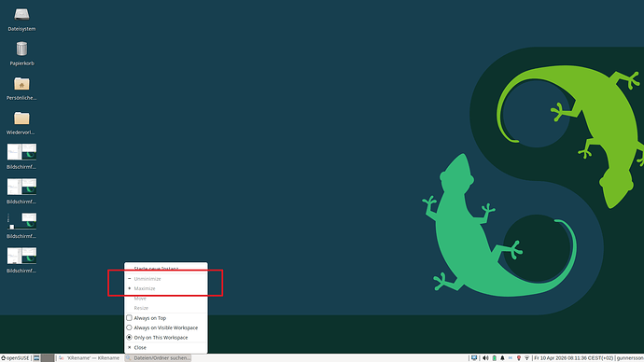Image resolution: width=644 pixels, height=362 pixels.
Task: Click the show desktop icon in panel
Action: click(36, 358)
